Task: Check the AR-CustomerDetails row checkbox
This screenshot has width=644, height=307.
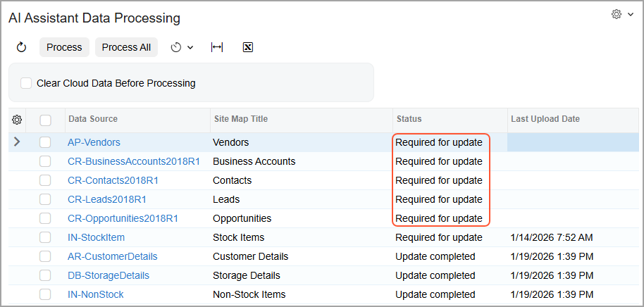Action: 45,256
